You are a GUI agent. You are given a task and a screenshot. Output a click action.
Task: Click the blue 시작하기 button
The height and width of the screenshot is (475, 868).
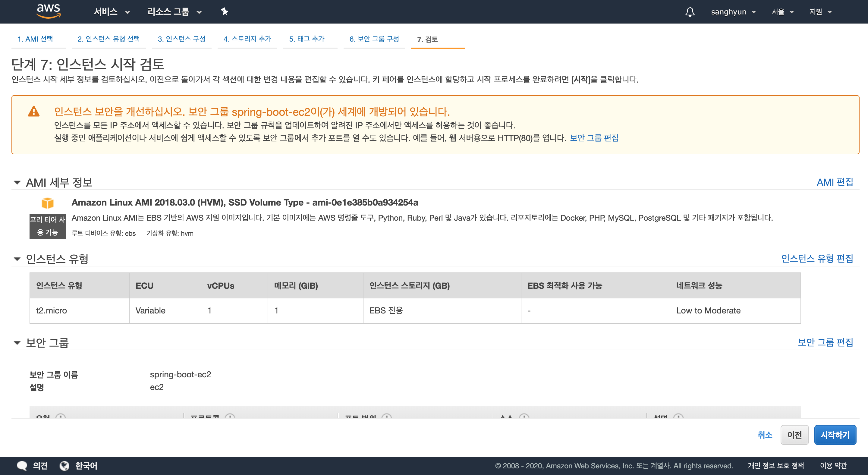[x=835, y=435]
